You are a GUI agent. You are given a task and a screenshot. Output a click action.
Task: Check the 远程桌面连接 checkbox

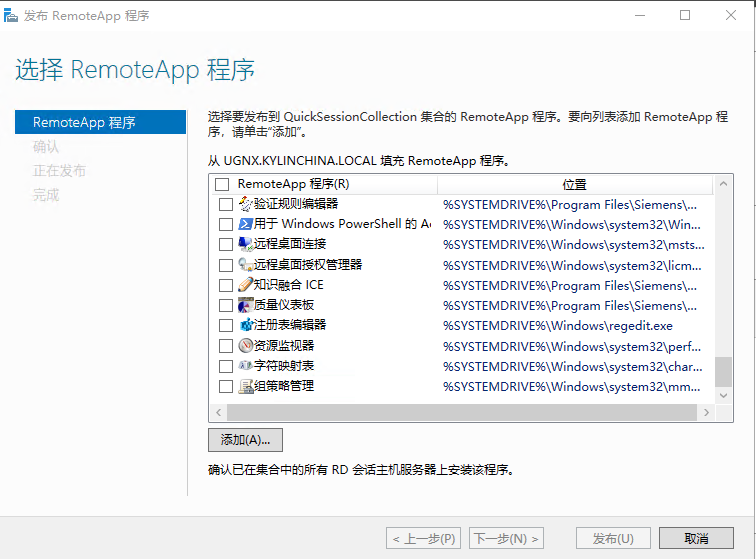pyautogui.click(x=226, y=245)
